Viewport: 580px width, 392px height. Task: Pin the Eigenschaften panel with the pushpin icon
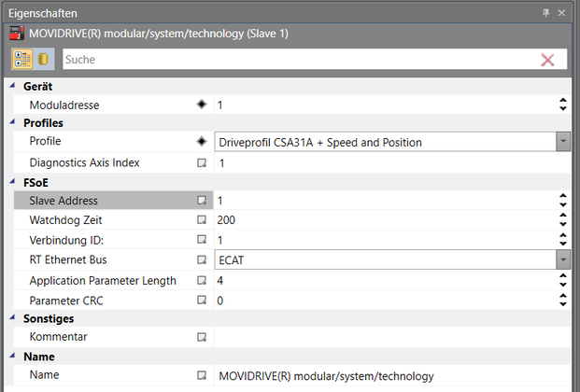546,12
